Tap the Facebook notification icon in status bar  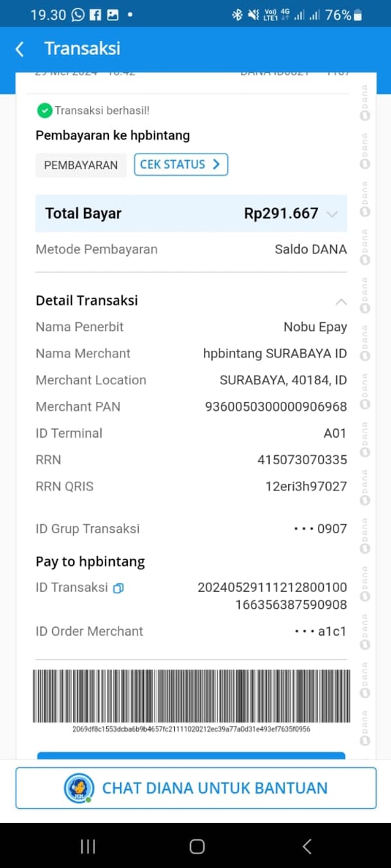(95, 14)
